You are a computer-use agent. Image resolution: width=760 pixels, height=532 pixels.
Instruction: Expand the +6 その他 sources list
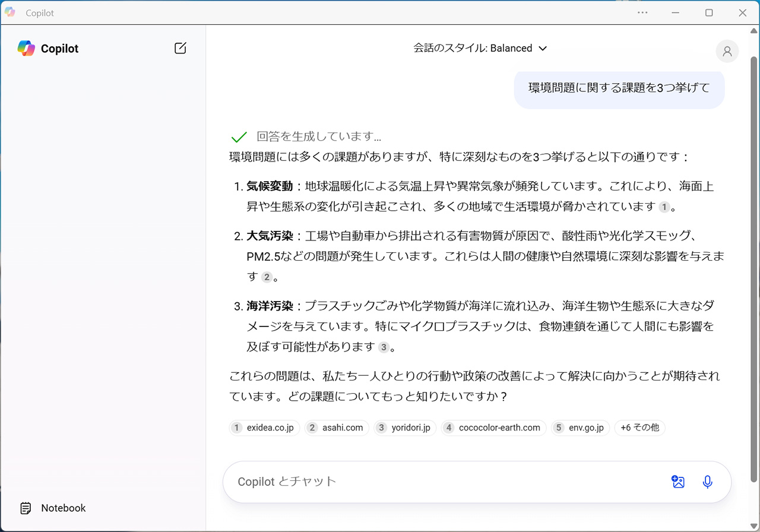(639, 427)
